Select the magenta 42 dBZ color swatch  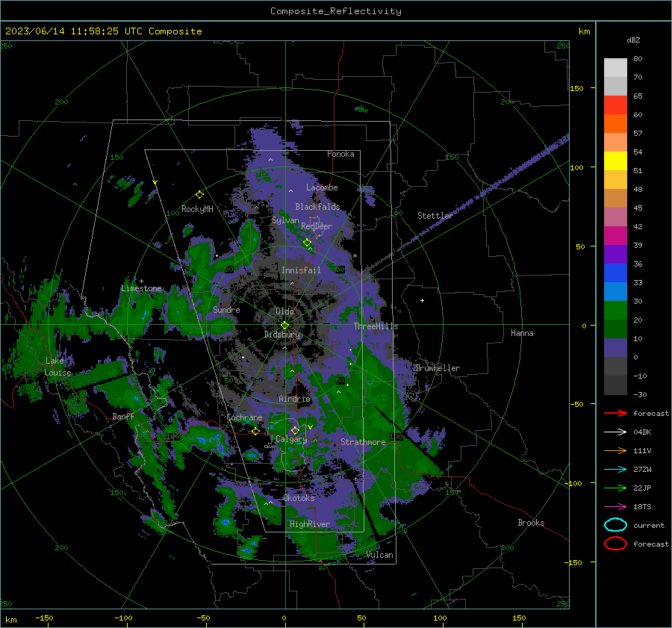[x=615, y=235]
